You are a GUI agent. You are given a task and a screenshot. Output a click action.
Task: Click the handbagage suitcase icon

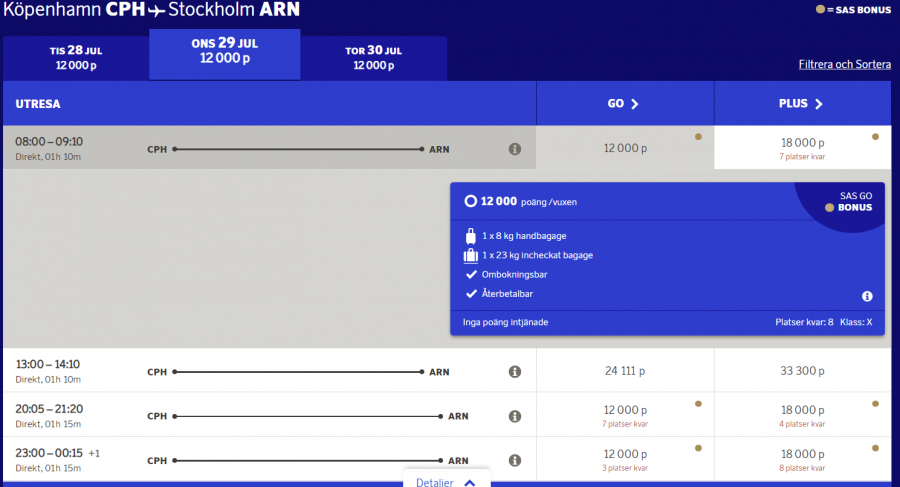click(x=470, y=237)
